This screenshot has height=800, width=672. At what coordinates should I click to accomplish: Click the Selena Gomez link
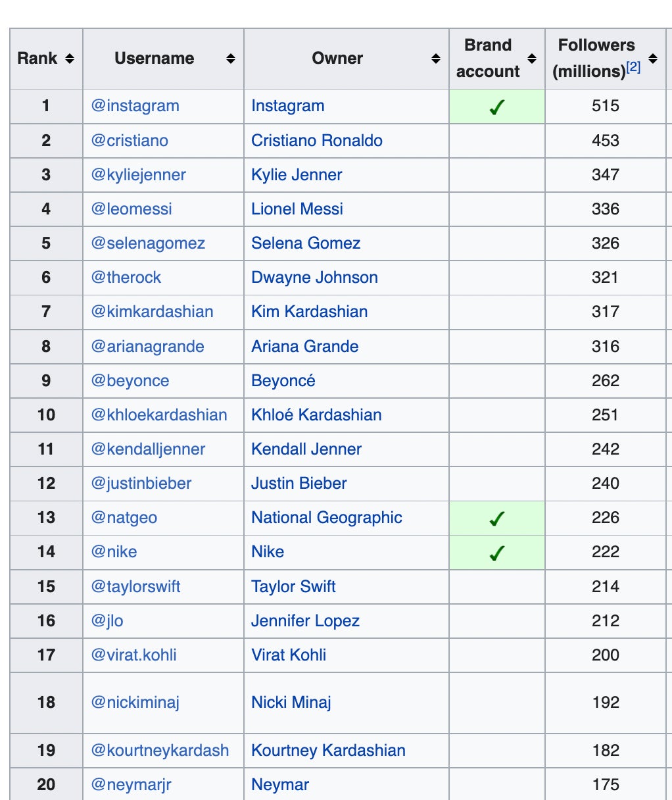tap(306, 243)
